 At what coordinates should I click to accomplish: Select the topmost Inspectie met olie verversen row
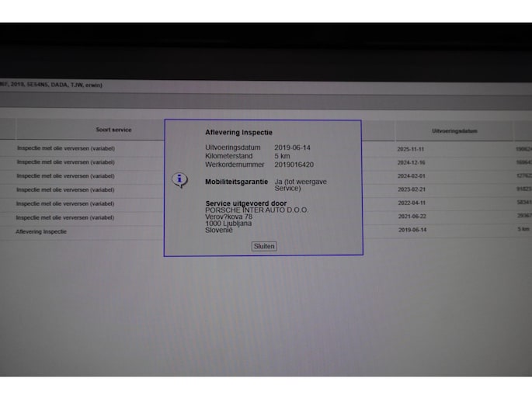click(65, 148)
